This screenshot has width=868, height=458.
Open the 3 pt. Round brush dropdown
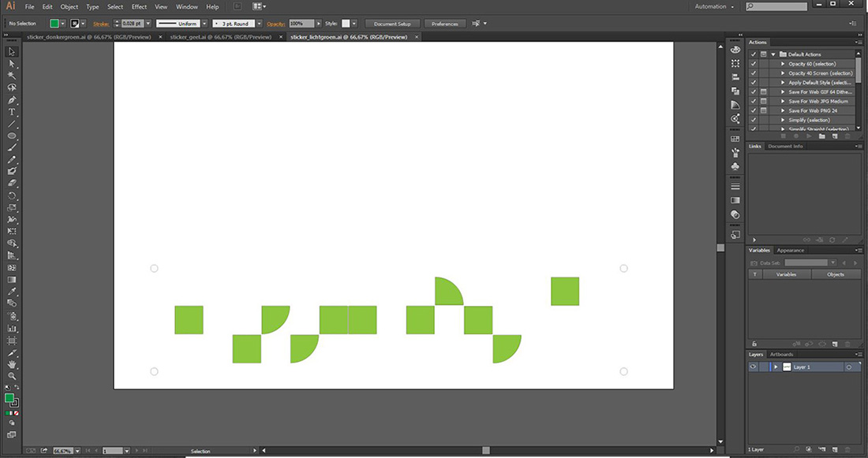[x=259, y=23]
